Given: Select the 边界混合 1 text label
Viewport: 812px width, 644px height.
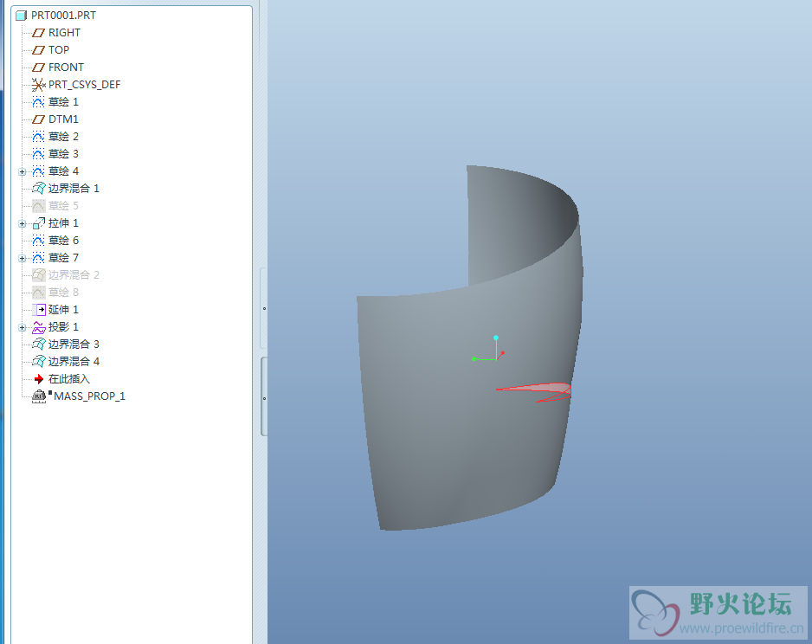Looking at the screenshot, I should 74,189.
